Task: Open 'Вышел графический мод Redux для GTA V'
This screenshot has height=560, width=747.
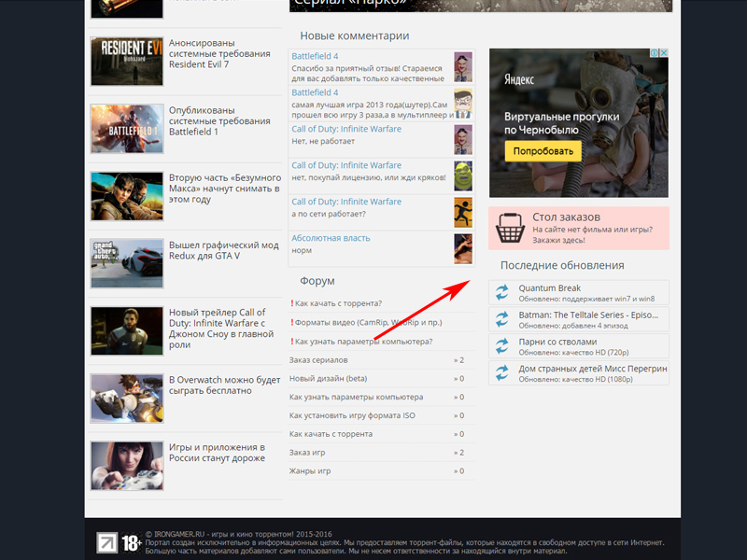Action: coord(224,250)
